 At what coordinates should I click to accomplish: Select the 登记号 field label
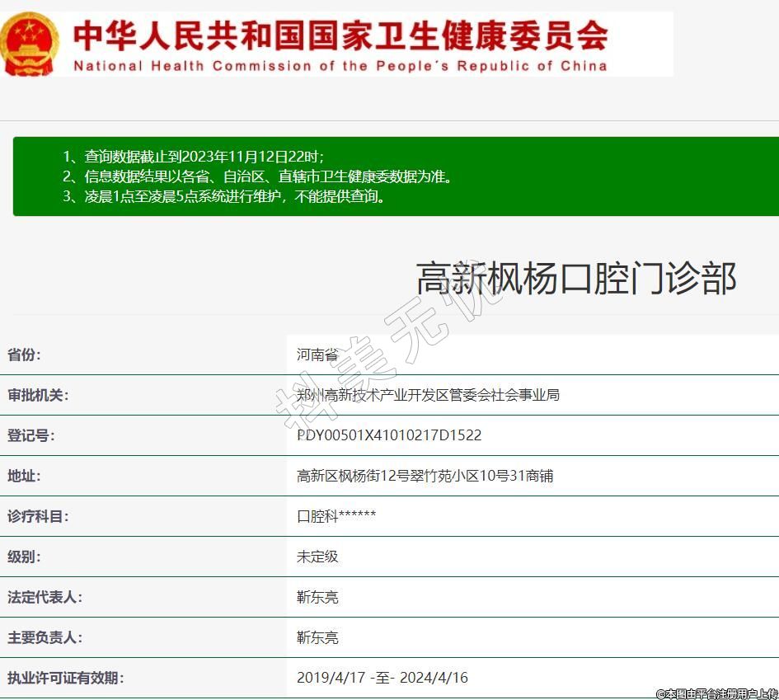(31, 435)
